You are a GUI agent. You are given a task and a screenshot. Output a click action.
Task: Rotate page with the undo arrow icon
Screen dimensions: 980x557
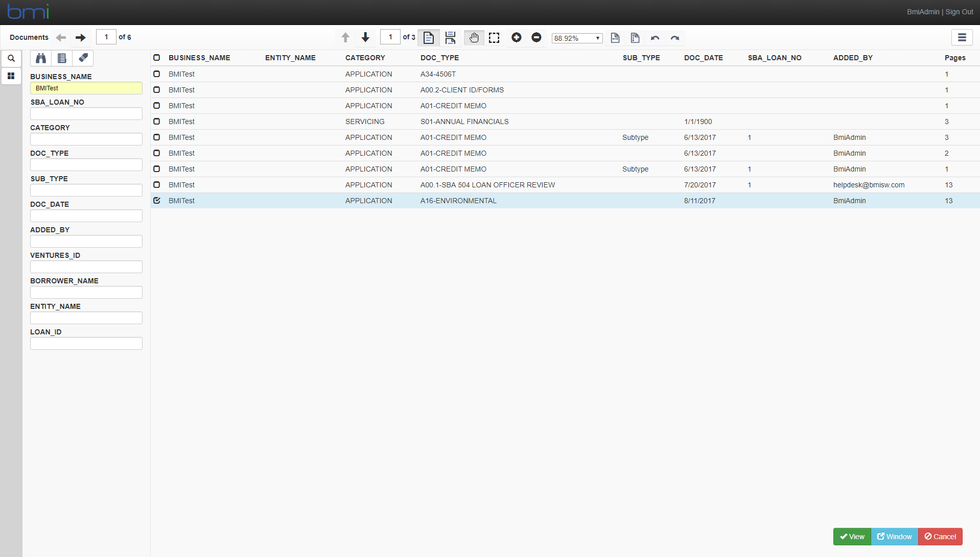[x=655, y=38]
